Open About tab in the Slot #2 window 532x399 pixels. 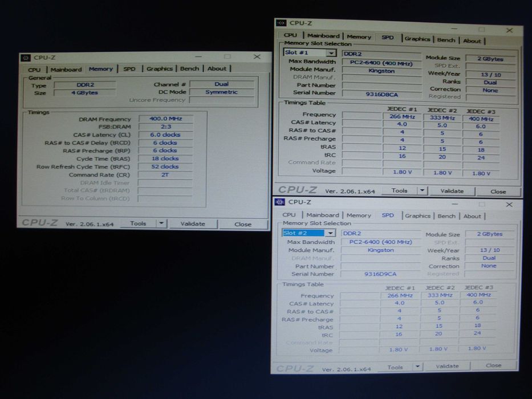(472, 216)
